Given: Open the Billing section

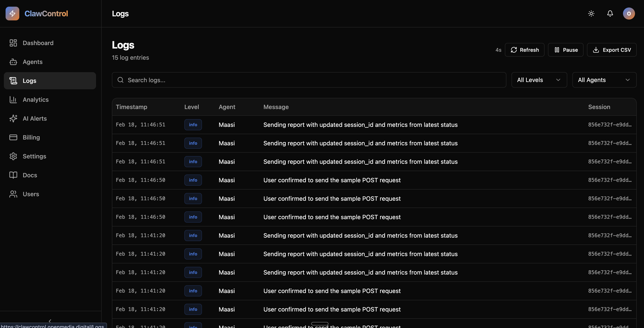Looking at the screenshot, I should click(31, 137).
